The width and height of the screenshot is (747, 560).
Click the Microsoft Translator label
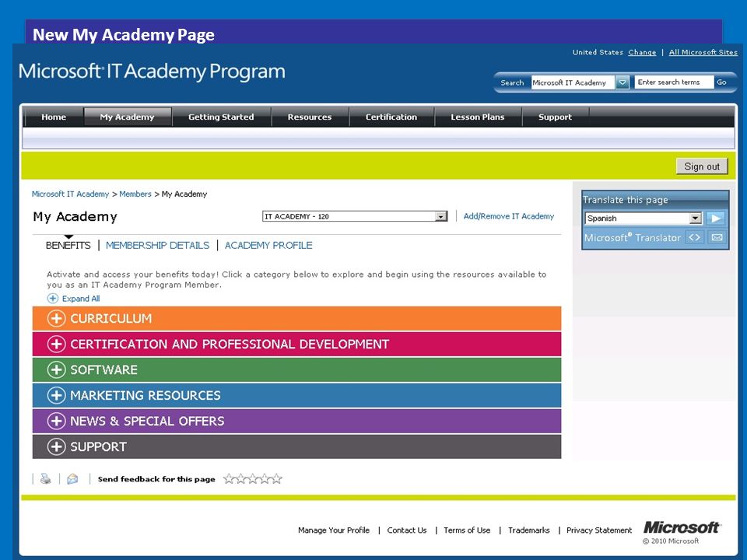tap(632, 237)
